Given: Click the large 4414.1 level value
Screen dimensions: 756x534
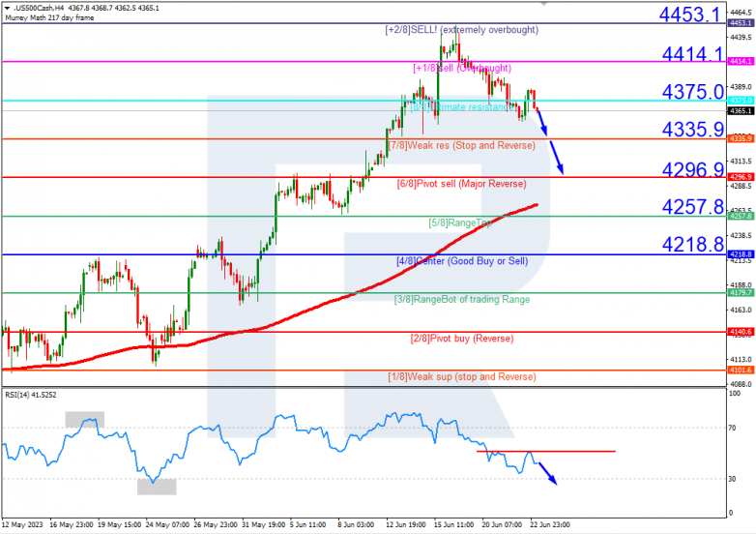Looking at the screenshot, I should click(x=692, y=53).
